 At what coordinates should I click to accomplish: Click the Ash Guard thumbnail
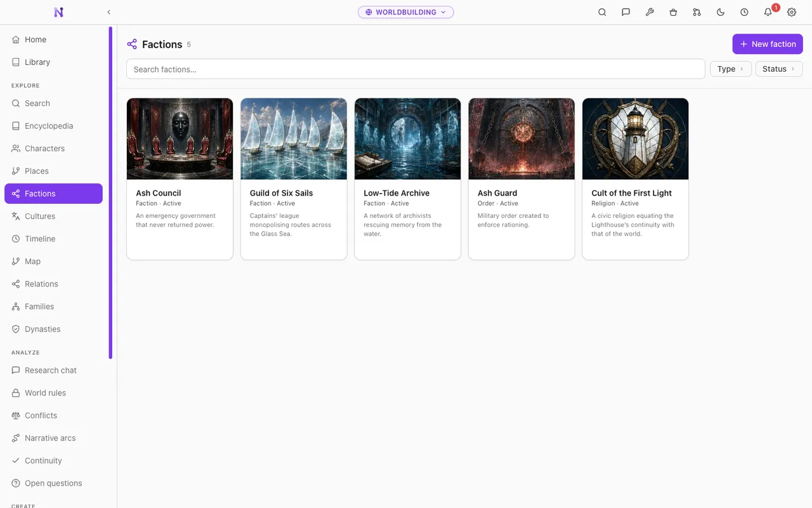(521, 138)
